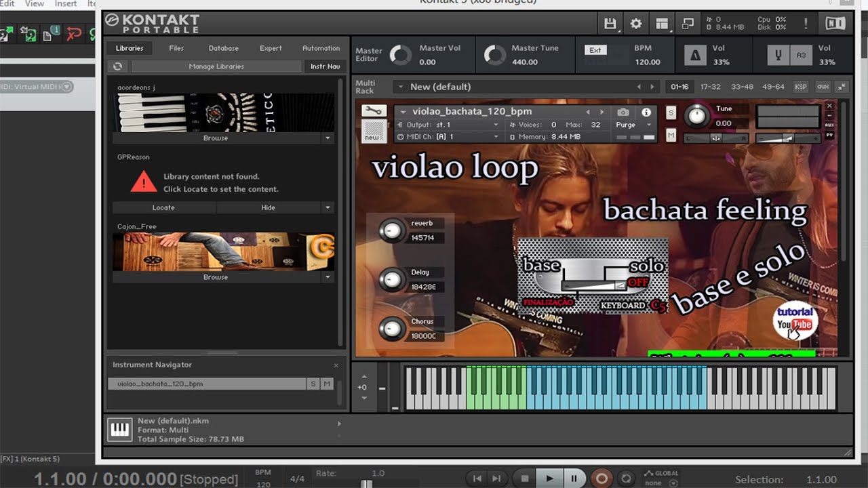Open acordeons j library dropdown arrow

click(328, 138)
